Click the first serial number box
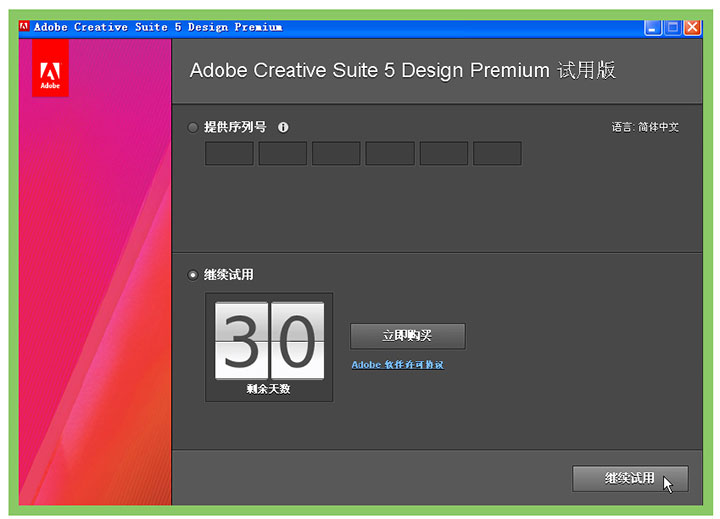Viewport: 720px width, 519px height. [229, 153]
